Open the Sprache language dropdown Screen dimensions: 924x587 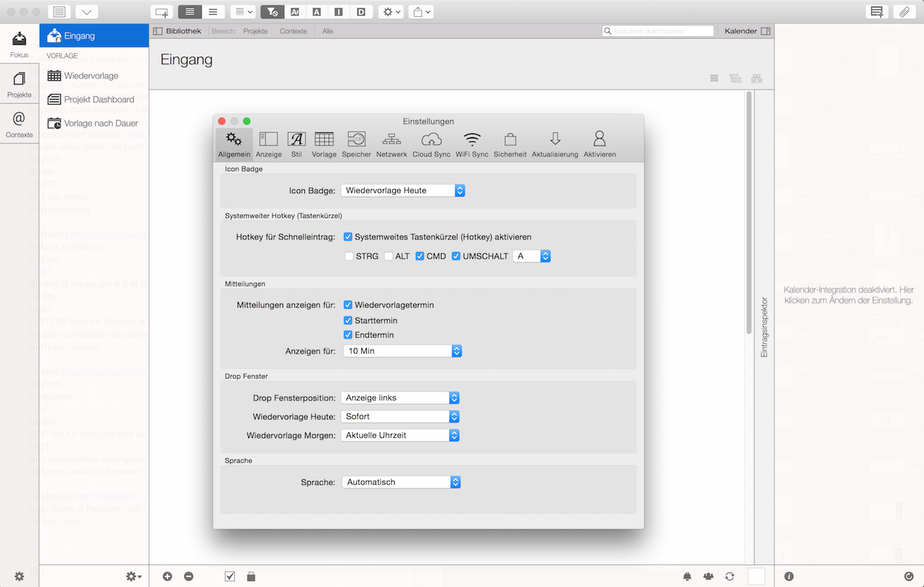[401, 482]
